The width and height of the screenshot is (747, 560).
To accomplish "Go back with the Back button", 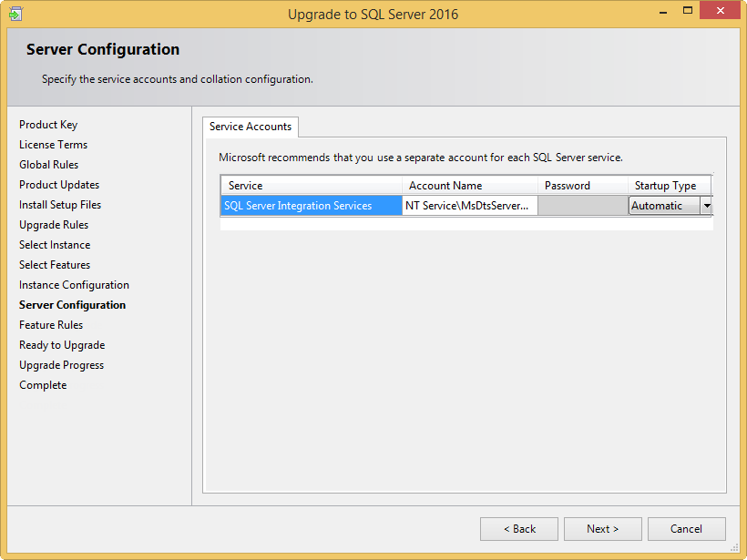I will 519,529.
